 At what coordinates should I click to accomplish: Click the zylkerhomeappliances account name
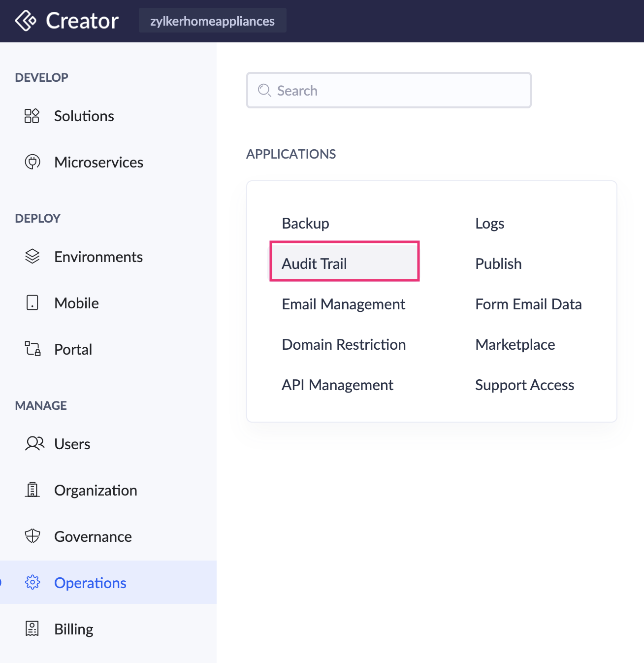pyautogui.click(x=212, y=21)
